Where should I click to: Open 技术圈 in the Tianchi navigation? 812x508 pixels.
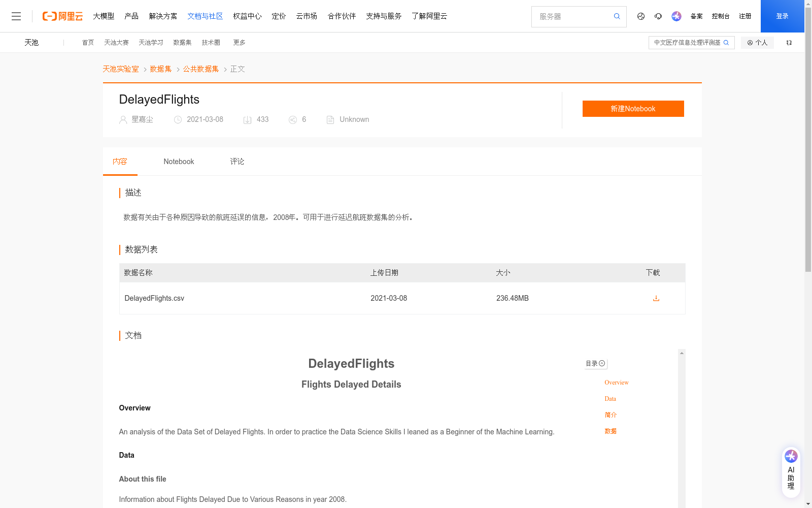pyautogui.click(x=211, y=43)
